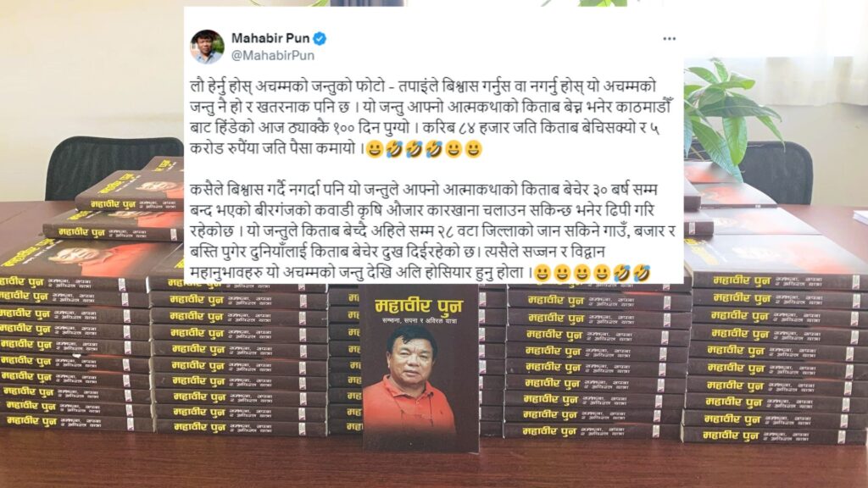Click the tweet's first paragraph text
The width and height of the screenshot is (868, 488).
425,118
